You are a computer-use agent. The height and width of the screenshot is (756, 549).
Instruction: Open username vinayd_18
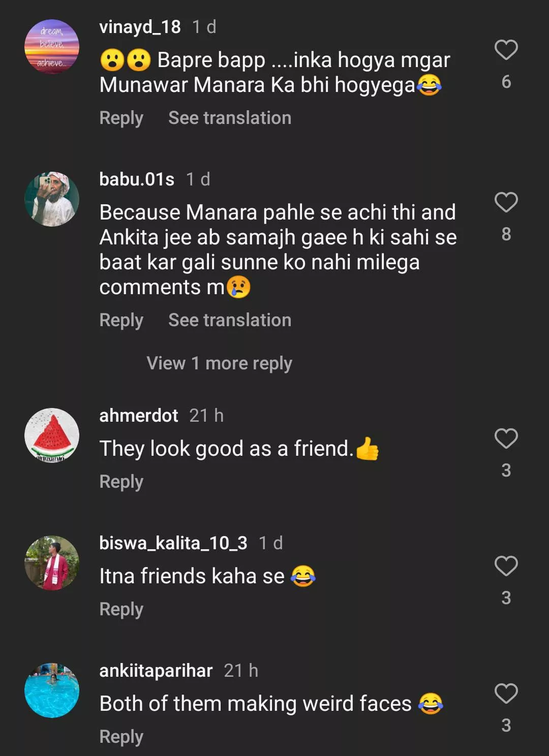click(140, 27)
